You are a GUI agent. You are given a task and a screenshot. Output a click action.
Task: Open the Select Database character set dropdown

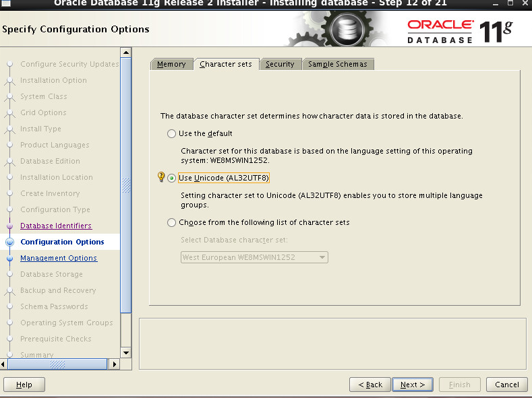254,257
